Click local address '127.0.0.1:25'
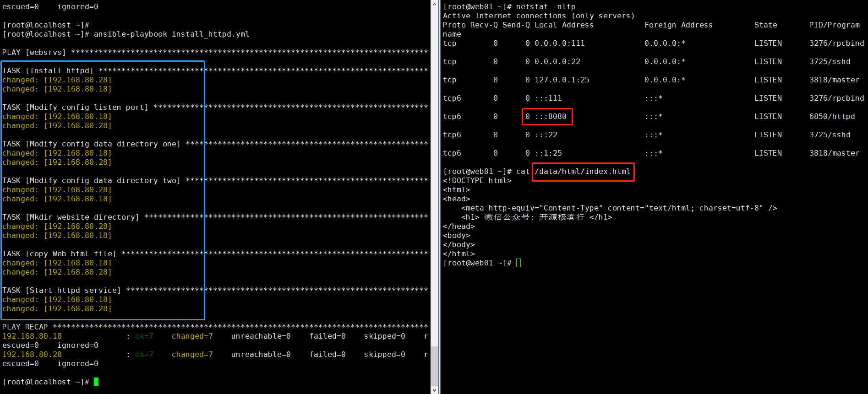 (x=562, y=80)
